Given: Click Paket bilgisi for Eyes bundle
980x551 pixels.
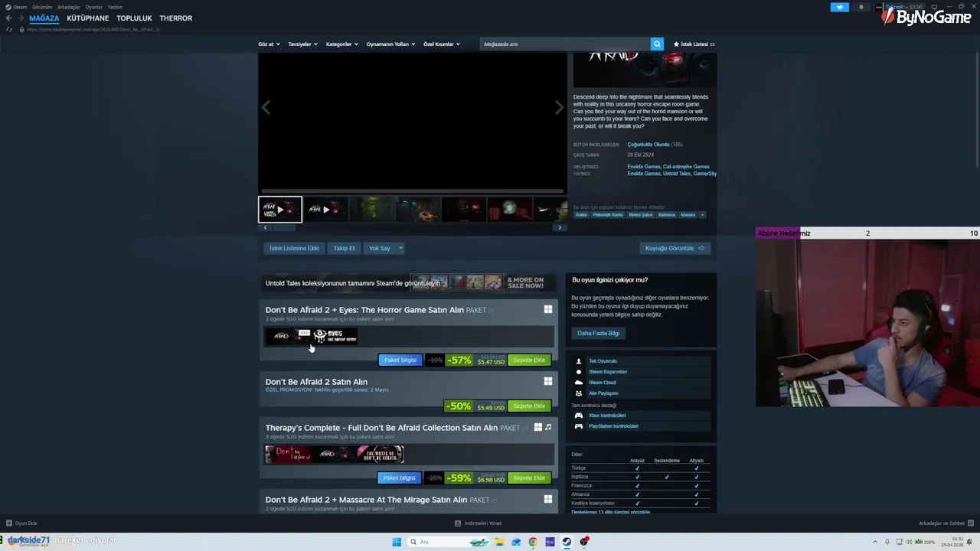Looking at the screenshot, I should pos(400,360).
